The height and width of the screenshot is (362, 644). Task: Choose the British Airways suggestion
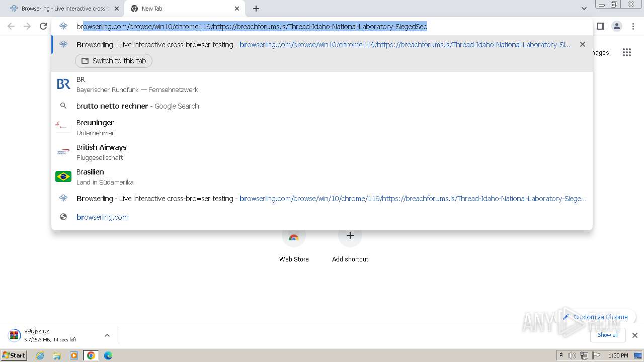coord(322,152)
